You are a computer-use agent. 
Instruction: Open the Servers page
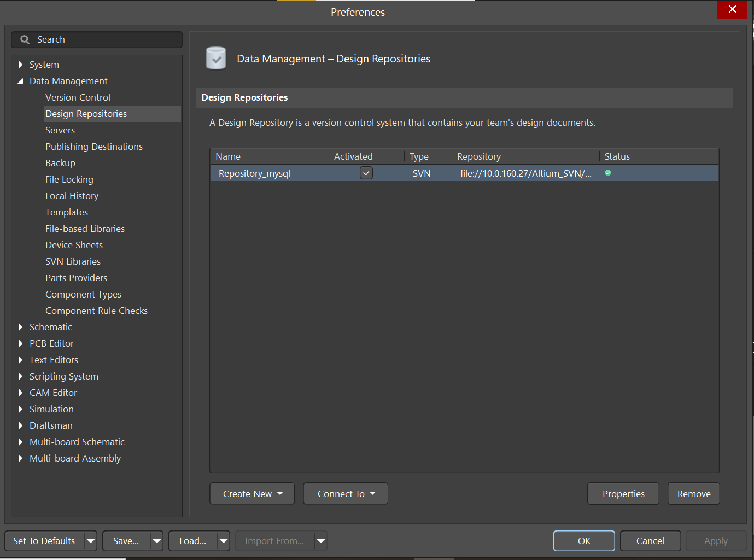(60, 130)
